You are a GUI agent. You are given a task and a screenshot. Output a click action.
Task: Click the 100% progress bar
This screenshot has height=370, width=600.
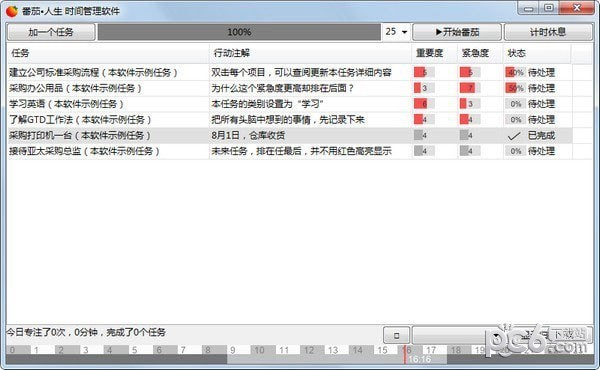(239, 32)
